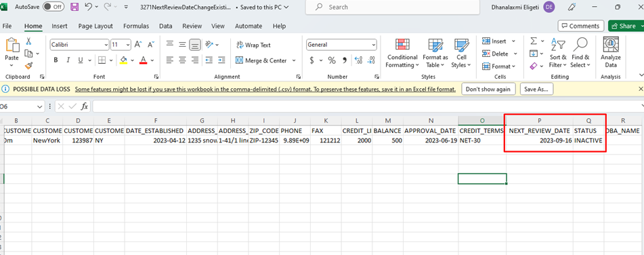Apply the red Font Color
The image size is (644, 255).
(x=143, y=60)
